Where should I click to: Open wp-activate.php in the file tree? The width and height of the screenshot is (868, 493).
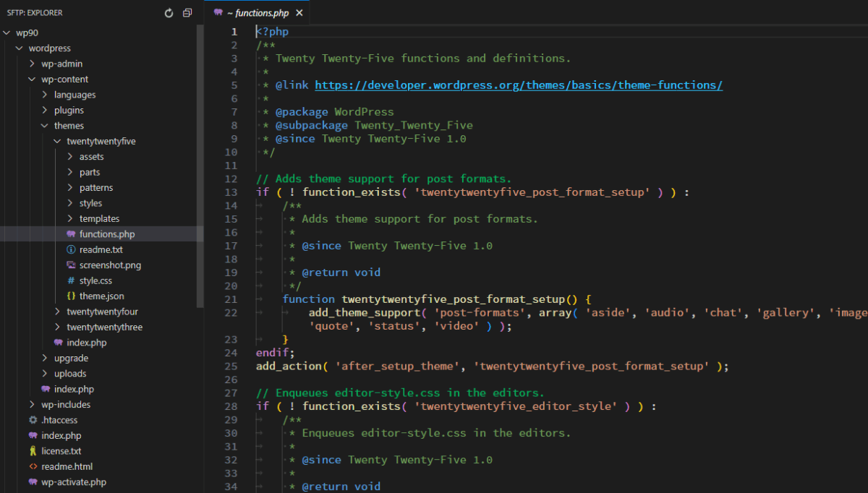[74, 481]
